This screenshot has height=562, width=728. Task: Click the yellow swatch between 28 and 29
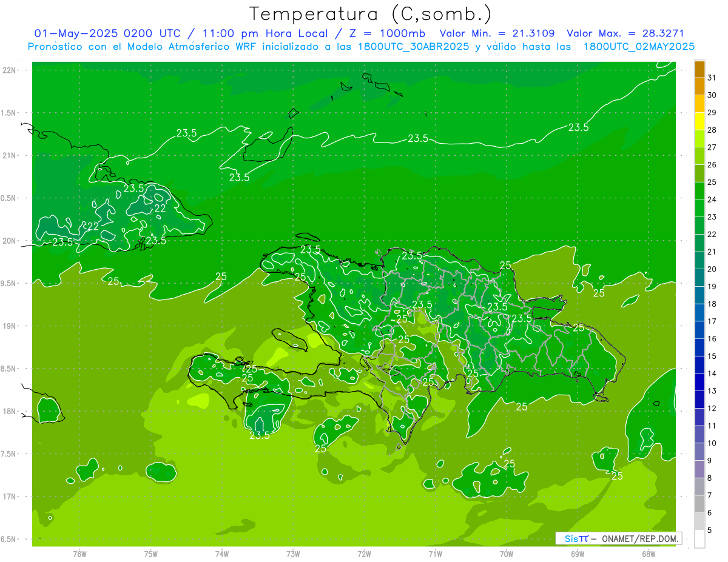point(699,121)
